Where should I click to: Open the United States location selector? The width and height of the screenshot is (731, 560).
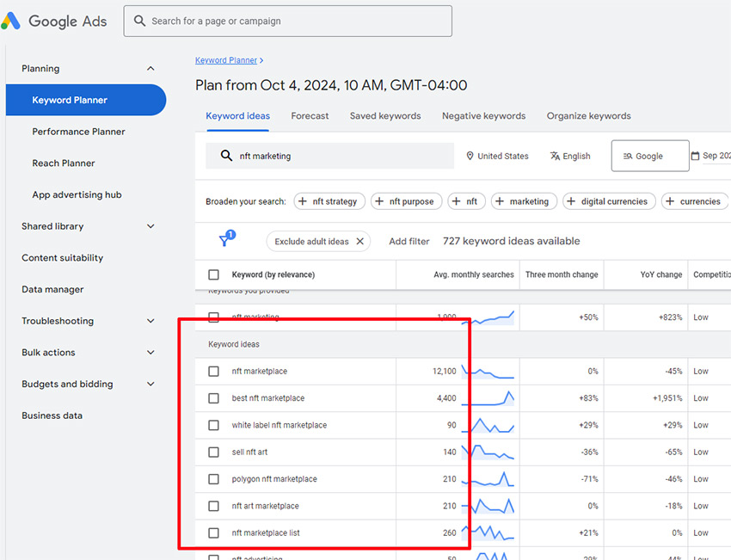[x=497, y=156]
